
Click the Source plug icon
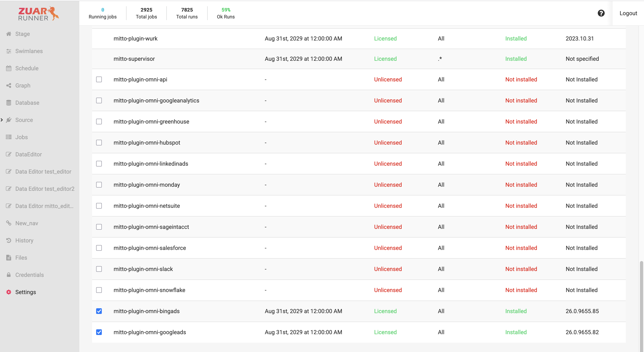[9, 120]
